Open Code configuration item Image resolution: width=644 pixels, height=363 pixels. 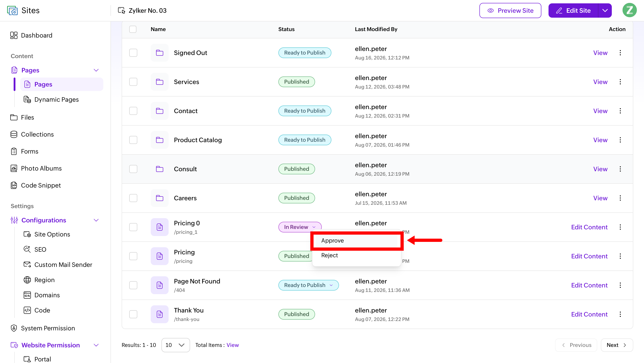pyautogui.click(x=37, y=310)
